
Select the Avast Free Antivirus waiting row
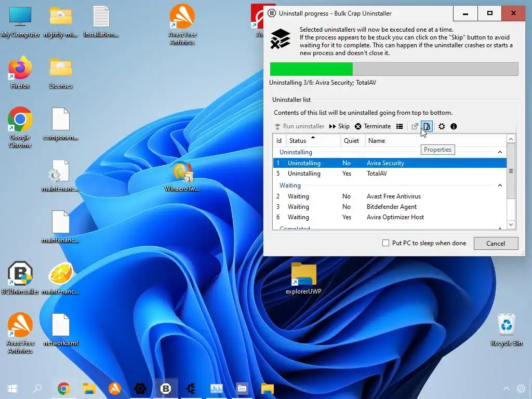390,196
